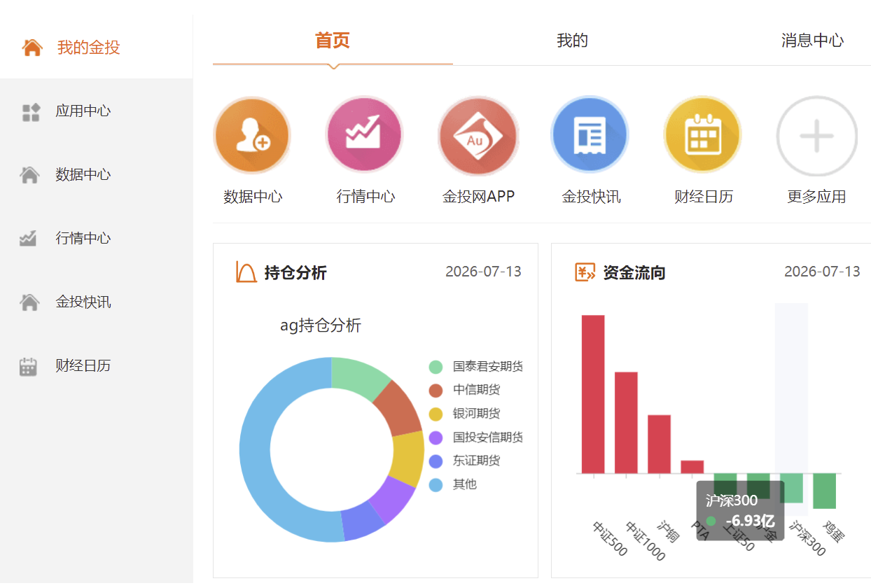This screenshot has width=871, height=588.
Task: Select 应用中心 in the sidebar
Action: tap(83, 111)
